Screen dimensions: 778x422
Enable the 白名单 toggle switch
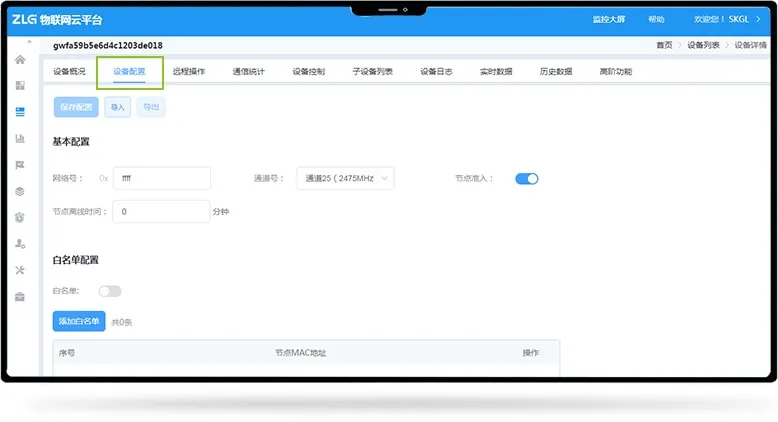pyautogui.click(x=109, y=291)
